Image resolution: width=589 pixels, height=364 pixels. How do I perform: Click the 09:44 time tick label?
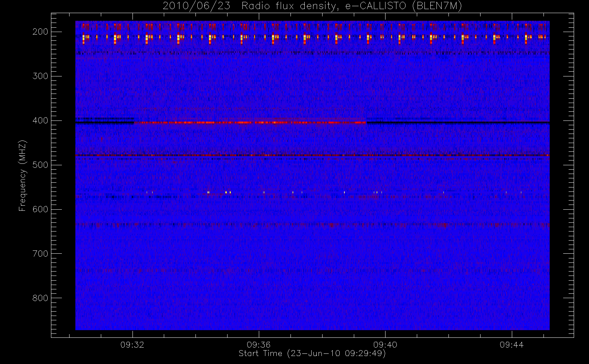[x=511, y=345]
